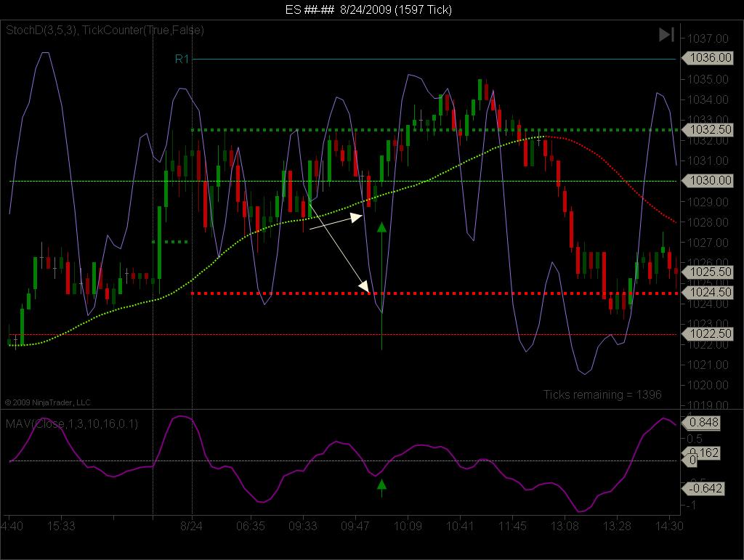
Task: Click the scroll-to-latest-bar arrow icon
Action: tap(667, 35)
